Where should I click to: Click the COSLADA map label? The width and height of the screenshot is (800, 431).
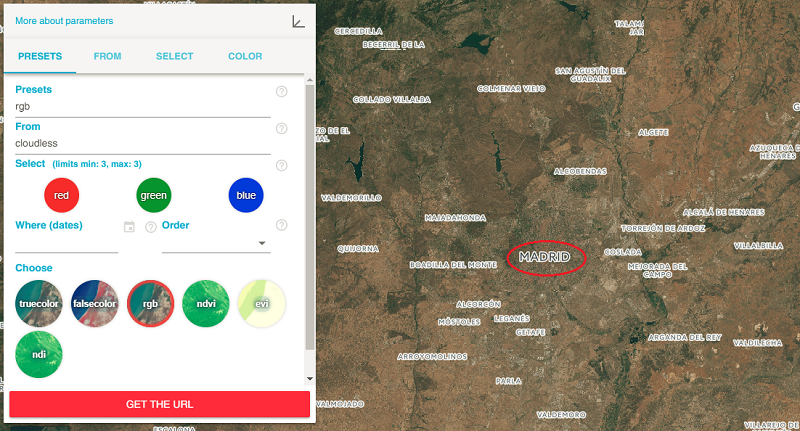(x=622, y=252)
